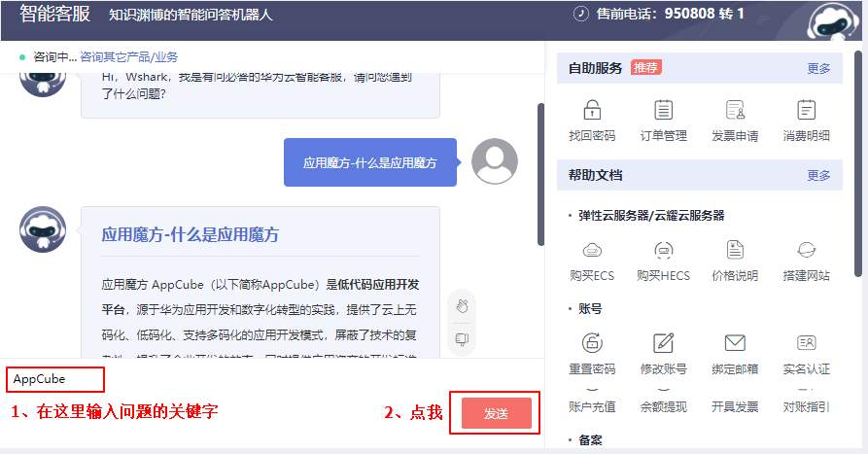868x454 pixels.
Task: Click the 备案 section heading
Action: point(590,440)
